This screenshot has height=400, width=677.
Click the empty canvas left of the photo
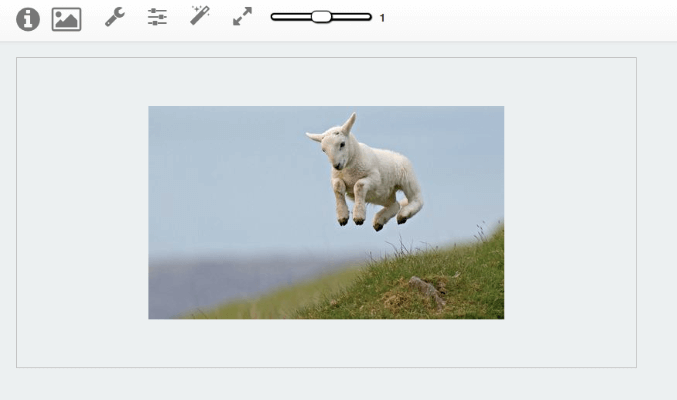(x=82, y=213)
